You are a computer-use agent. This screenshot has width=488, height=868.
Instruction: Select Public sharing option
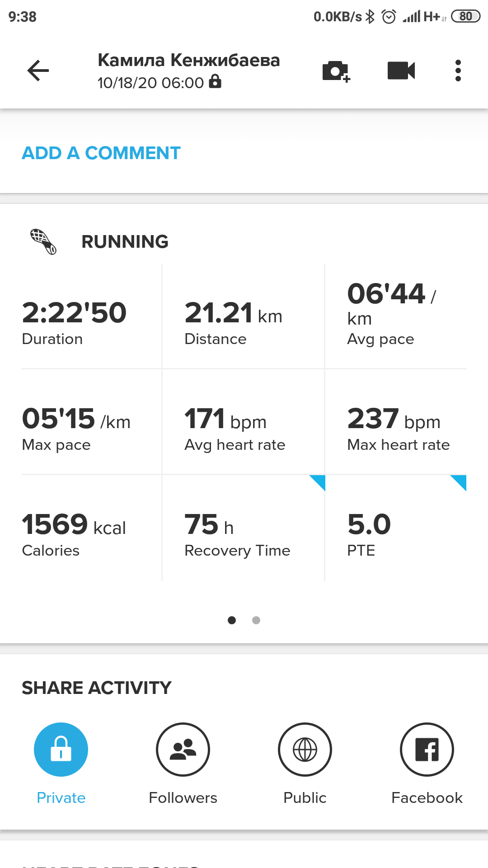[305, 749]
